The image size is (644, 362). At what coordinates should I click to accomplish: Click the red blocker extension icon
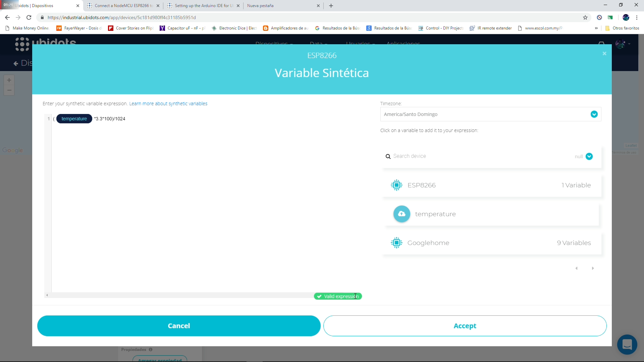pos(599,17)
